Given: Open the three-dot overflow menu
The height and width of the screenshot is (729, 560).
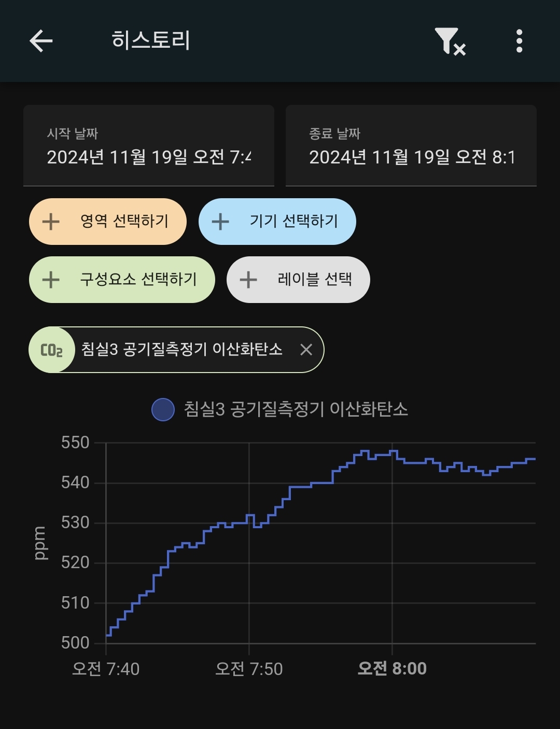Looking at the screenshot, I should [x=519, y=41].
